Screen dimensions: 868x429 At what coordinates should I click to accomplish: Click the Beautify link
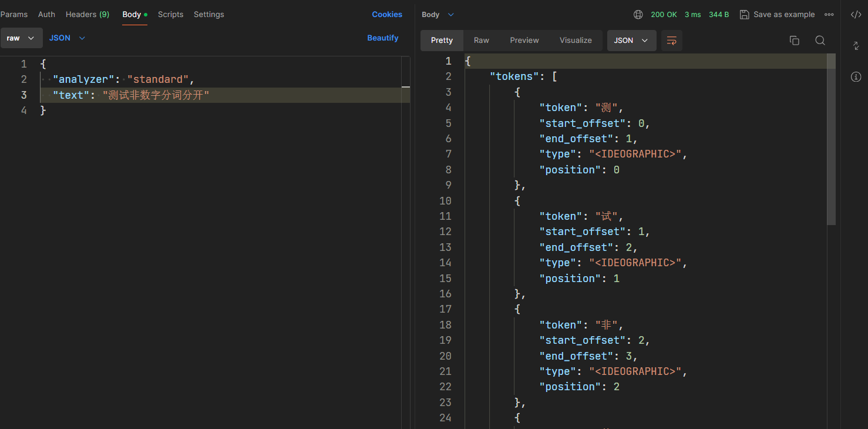pos(383,38)
